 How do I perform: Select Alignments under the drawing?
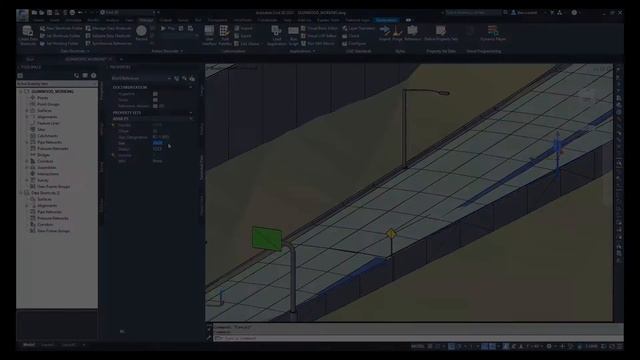pyautogui.click(x=47, y=117)
